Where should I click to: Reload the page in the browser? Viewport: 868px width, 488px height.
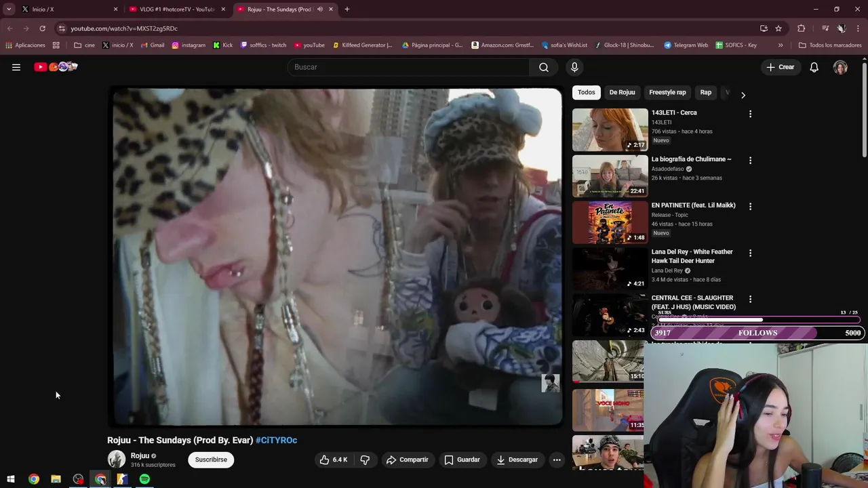coord(42,28)
